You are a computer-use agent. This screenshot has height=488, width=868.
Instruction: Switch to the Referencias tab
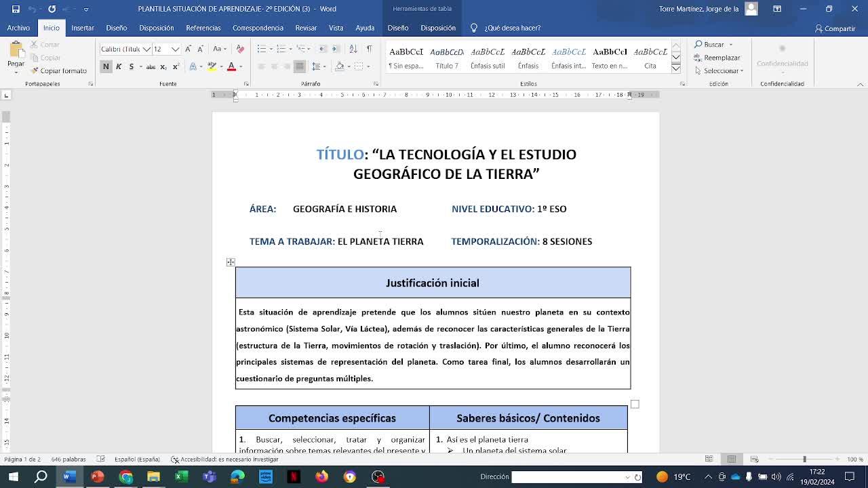click(203, 28)
